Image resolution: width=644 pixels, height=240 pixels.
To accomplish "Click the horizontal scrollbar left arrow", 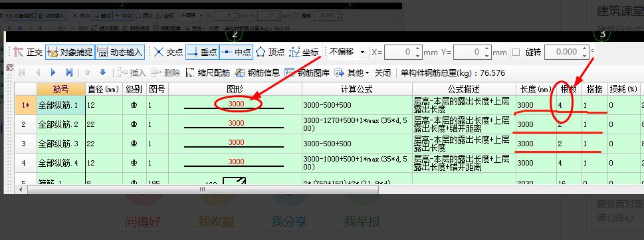I will click(21, 189).
